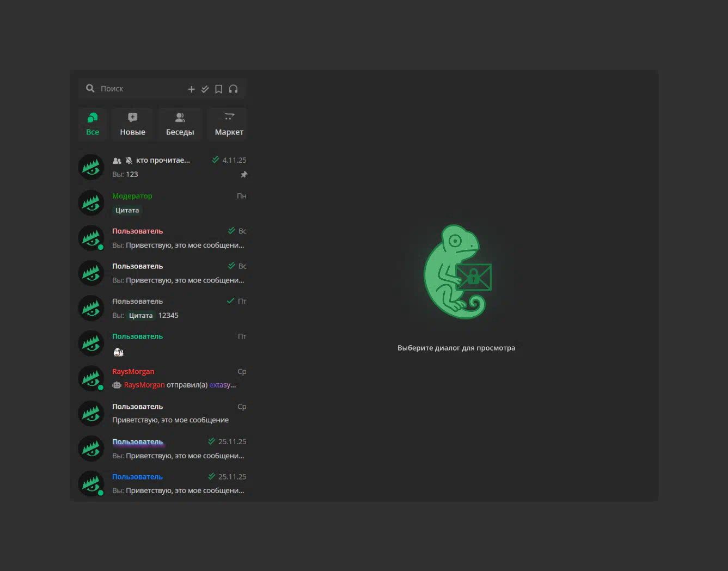The width and height of the screenshot is (728, 571).
Task: Open the Новые tab
Action: (x=132, y=124)
